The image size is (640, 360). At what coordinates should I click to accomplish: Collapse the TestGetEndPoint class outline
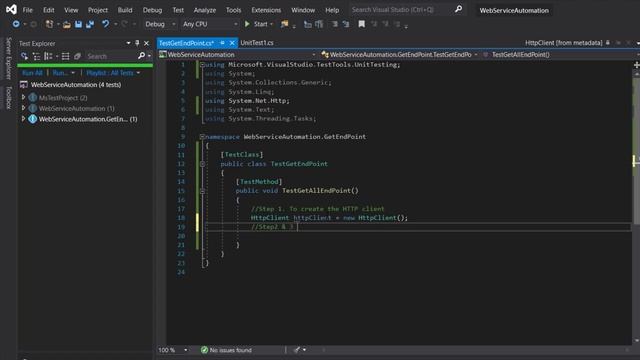(x=202, y=164)
